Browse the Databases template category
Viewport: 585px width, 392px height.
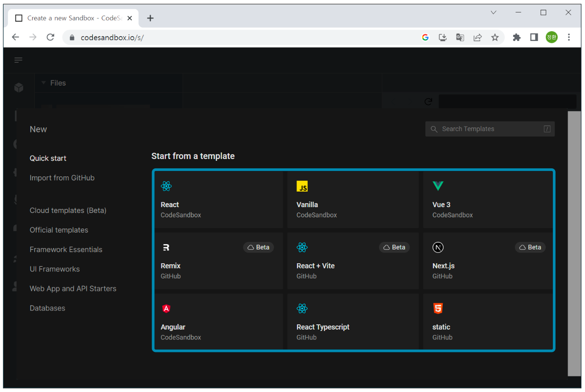(x=47, y=308)
